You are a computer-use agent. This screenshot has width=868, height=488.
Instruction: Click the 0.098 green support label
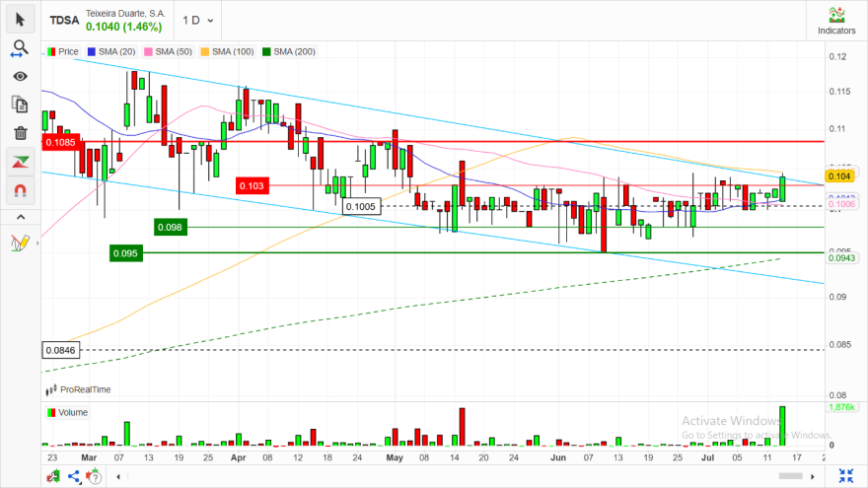[x=170, y=228]
